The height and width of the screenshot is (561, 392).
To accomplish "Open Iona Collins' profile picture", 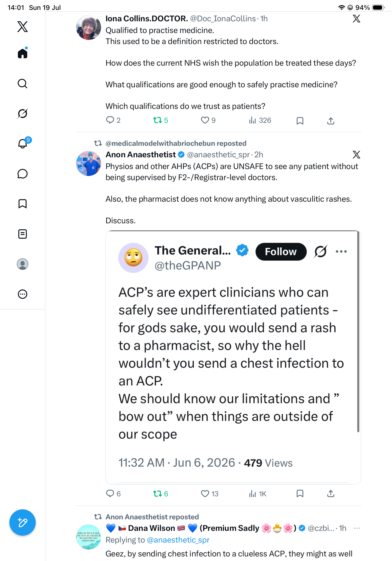I will (88, 27).
